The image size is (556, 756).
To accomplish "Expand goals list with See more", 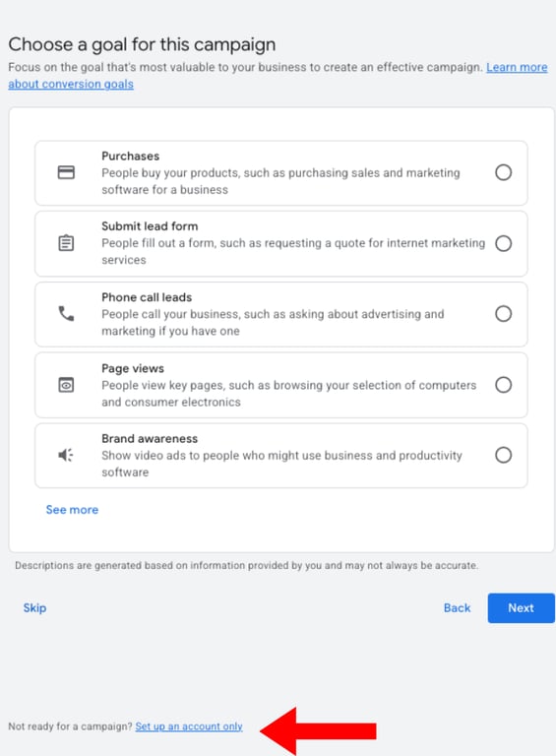I will [72, 510].
